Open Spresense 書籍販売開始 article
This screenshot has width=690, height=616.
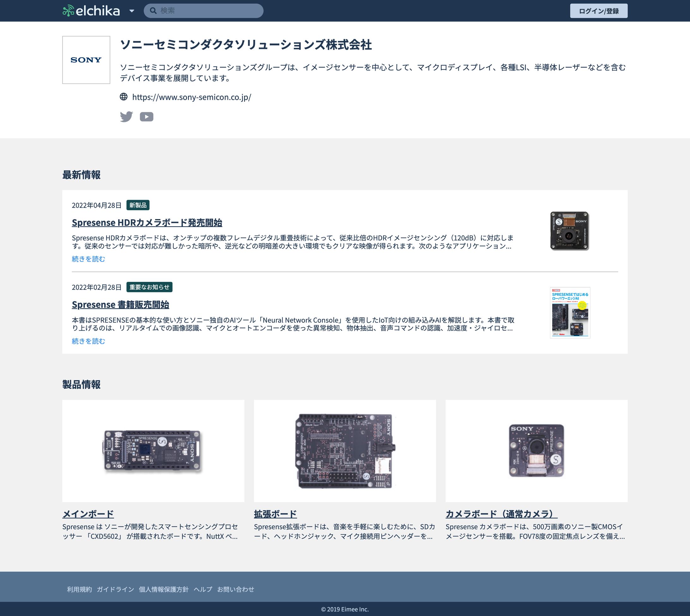pyautogui.click(x=120, y=305)
